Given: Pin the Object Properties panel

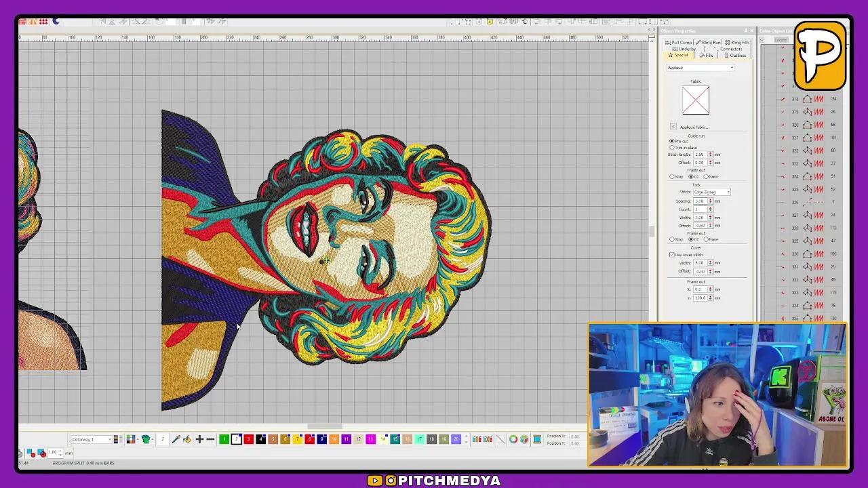Looking at the screenshot, I should (x=746, y=30).
